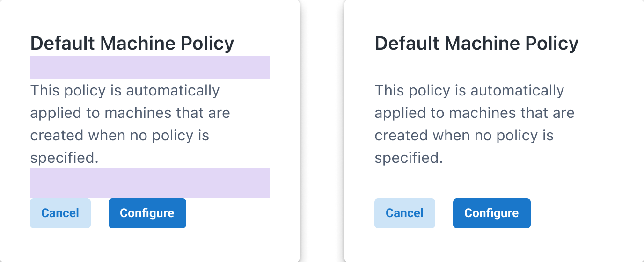Click the word "specified." in the right card

(409, 158)
